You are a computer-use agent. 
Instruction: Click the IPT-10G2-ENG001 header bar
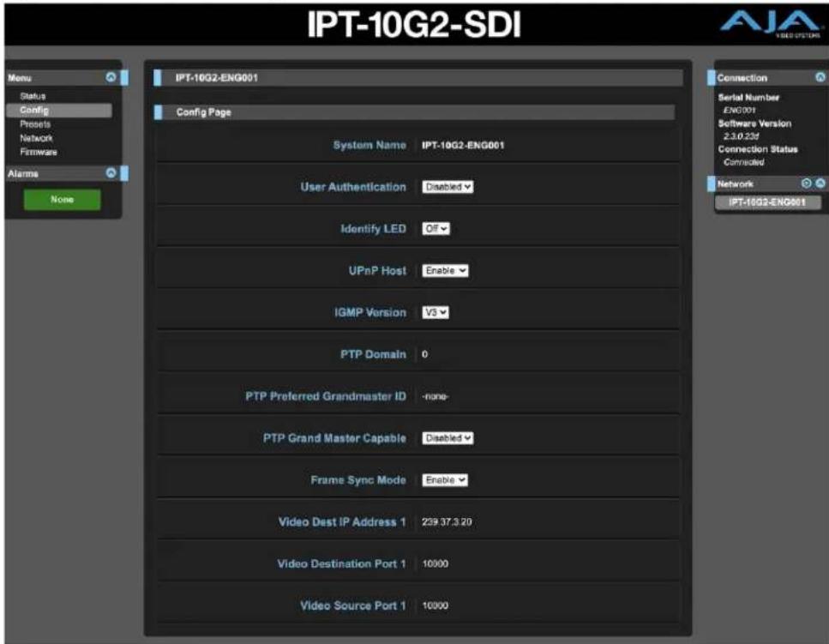pos(418,78)
